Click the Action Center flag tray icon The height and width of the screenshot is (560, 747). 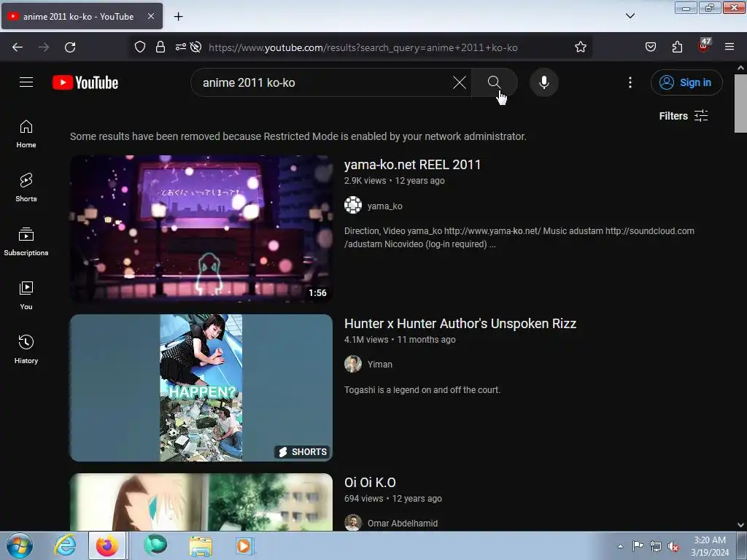coord(638,546)
